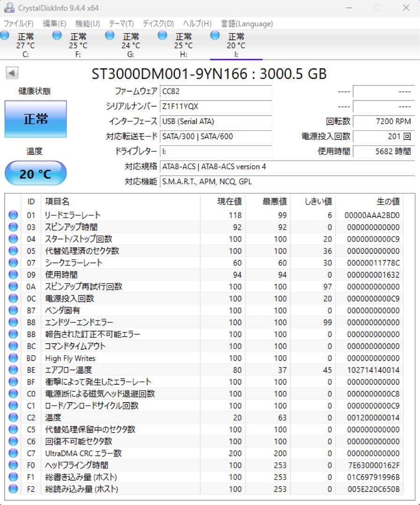Click status orb for 09 使用時間 row
The image size is (420, 505).
[x=13, y=274]
